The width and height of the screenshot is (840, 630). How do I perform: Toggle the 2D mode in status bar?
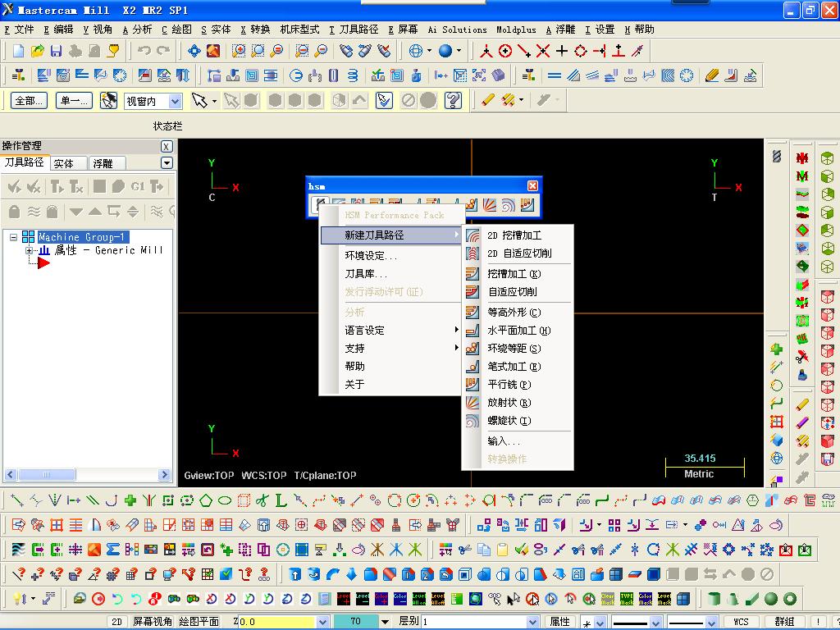point(116,622)
